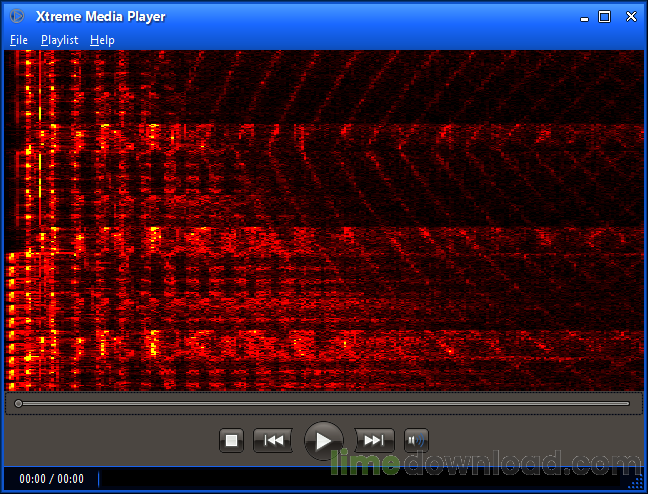Maximize the Xtreme Media Player window
Screen dimensions: 648x494
604,17
